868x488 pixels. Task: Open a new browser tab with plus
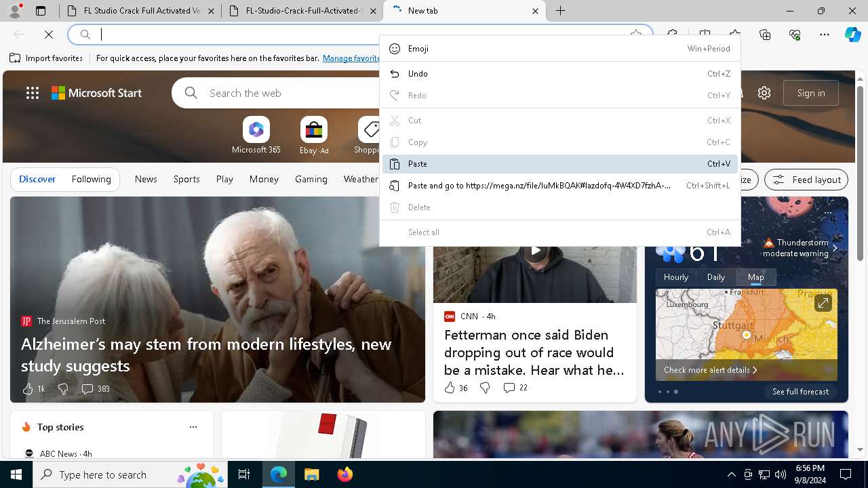tap(561, 11)
